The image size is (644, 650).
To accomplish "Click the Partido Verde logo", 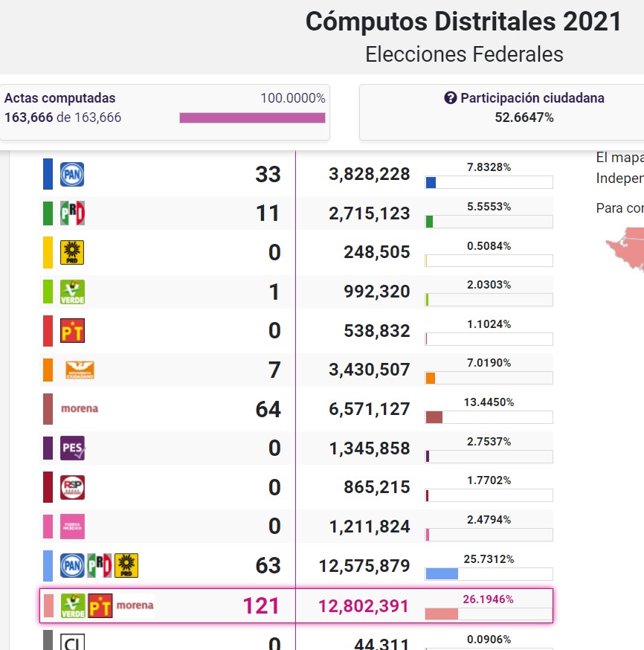I will (x=72, y=292).
